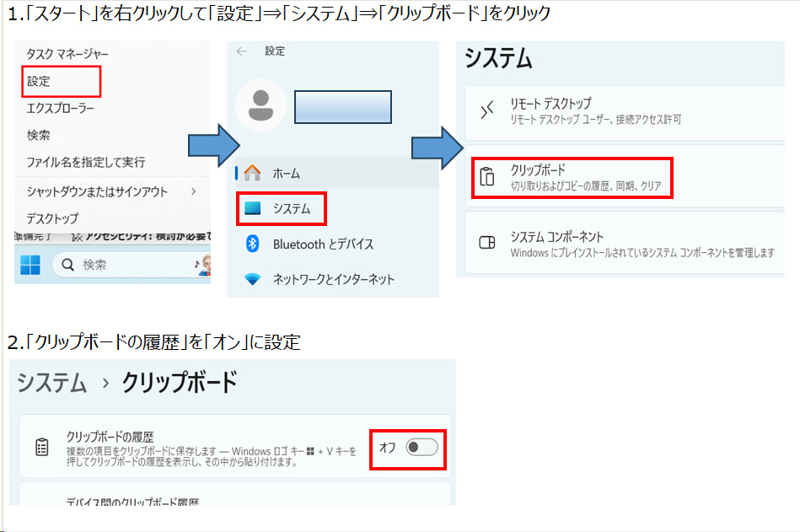Screen dimensions: 800x532
Task: Open タスク マネージャー from context menu
Action: point(67,54)
